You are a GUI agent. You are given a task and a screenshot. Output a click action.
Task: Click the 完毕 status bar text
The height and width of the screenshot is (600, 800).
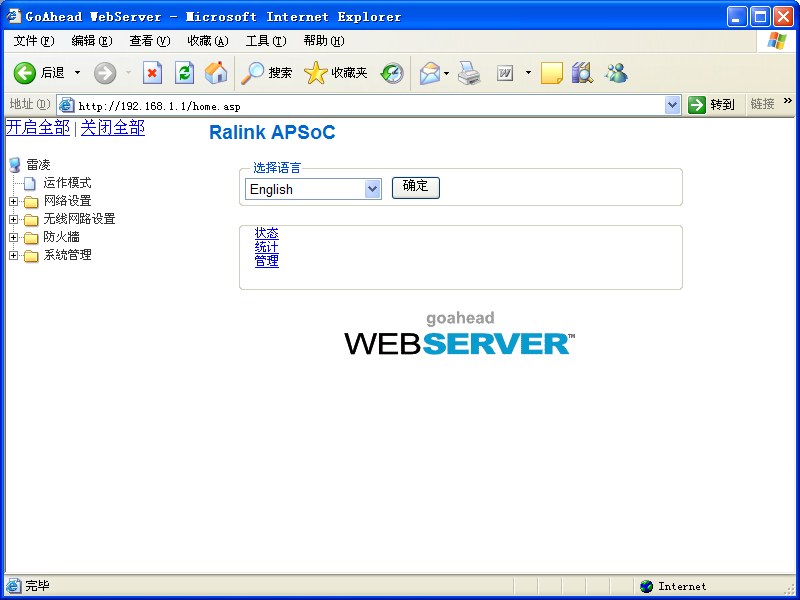point(38,585)
